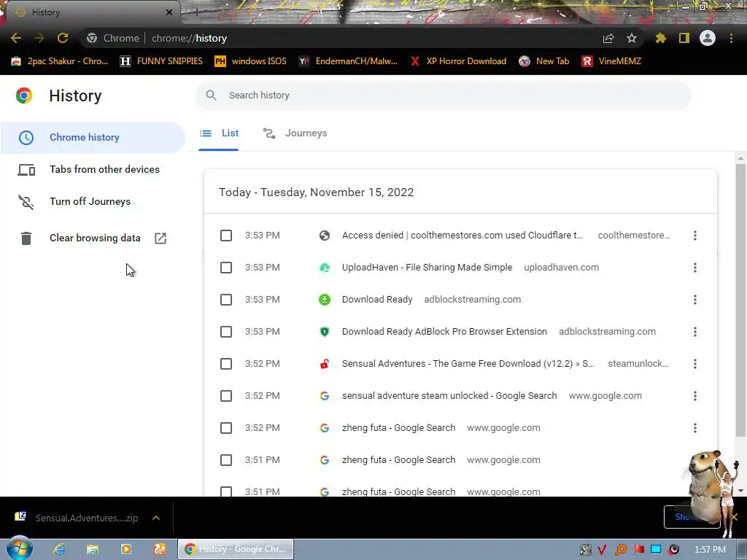Open the Windows Start button
The width and height of the screenshot is (747, 560).
tap(20, 548)
